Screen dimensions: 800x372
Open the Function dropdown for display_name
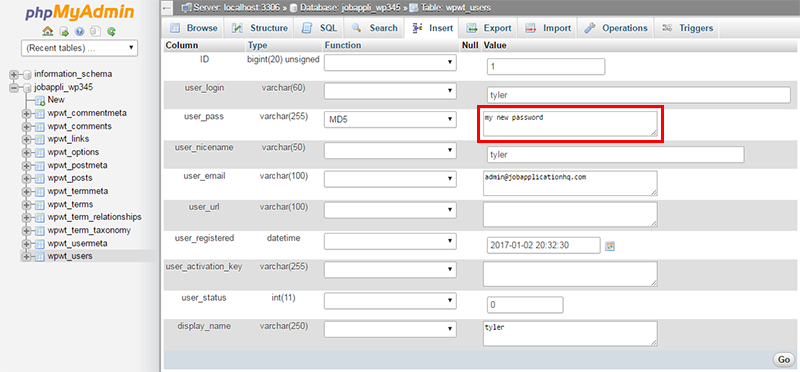(390, 329)
